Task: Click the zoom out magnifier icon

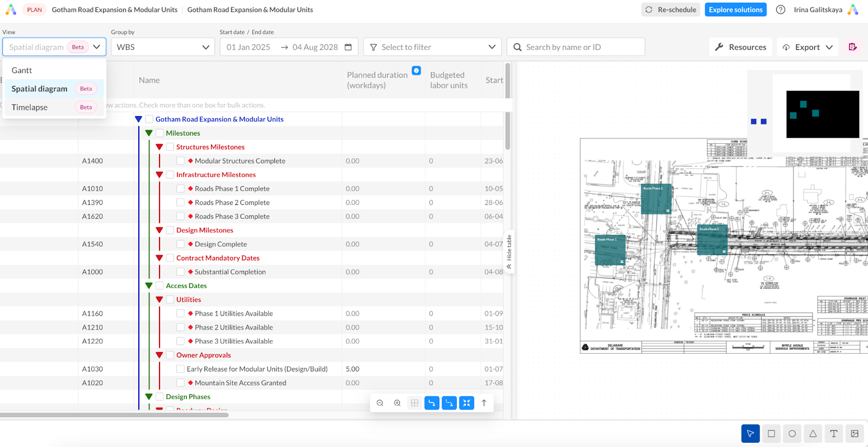Action: tap(380, 403)
